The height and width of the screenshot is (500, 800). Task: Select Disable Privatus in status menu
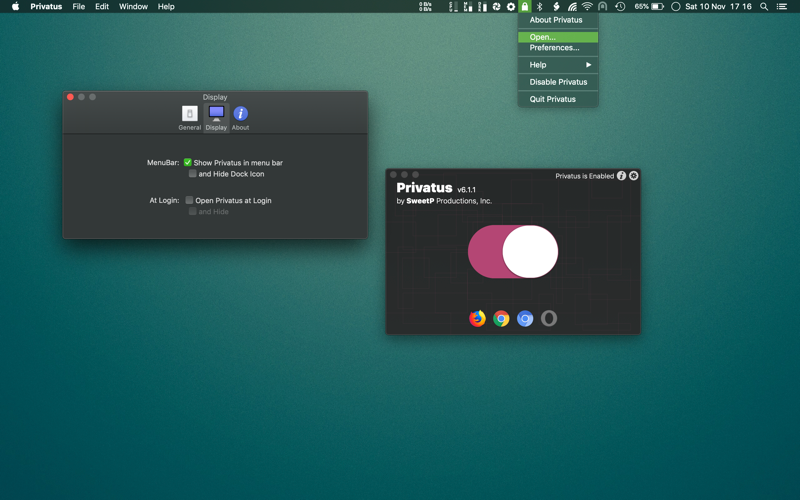[558, 82]
